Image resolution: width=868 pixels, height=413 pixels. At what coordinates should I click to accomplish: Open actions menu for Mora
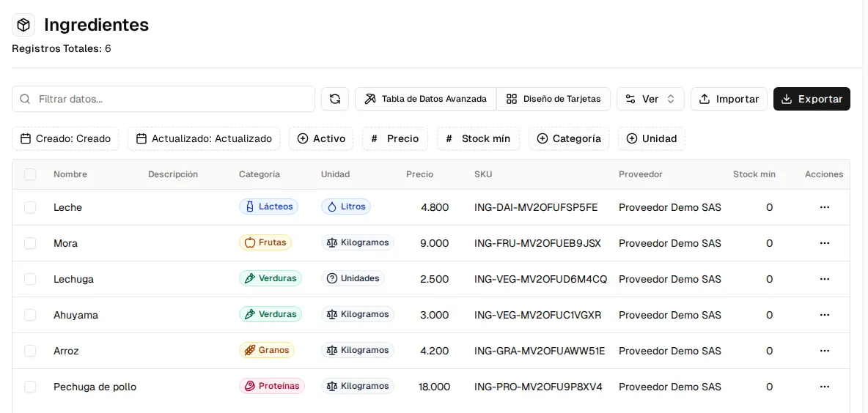pos(824,243)
